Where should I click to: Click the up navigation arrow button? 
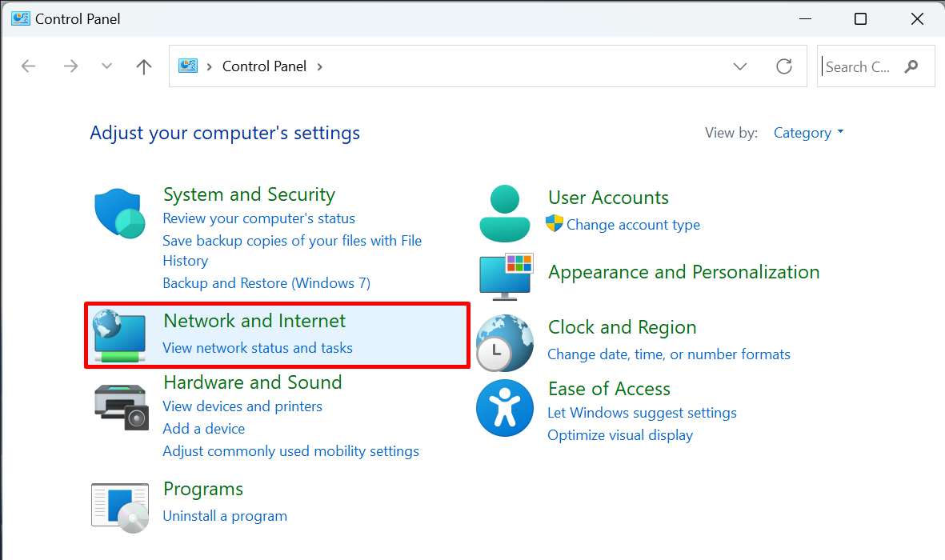pyautogui.click(x=143, y=66)
